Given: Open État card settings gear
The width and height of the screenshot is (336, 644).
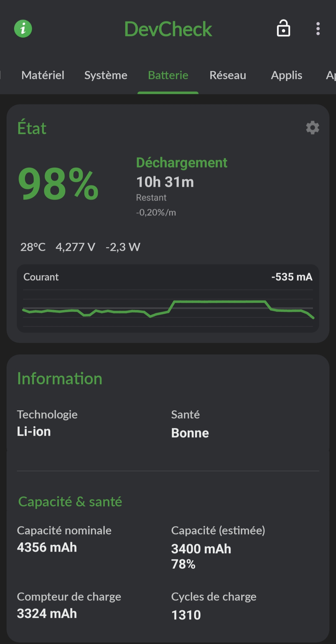Looking at the screenshot, I should [x=312, y=128].
